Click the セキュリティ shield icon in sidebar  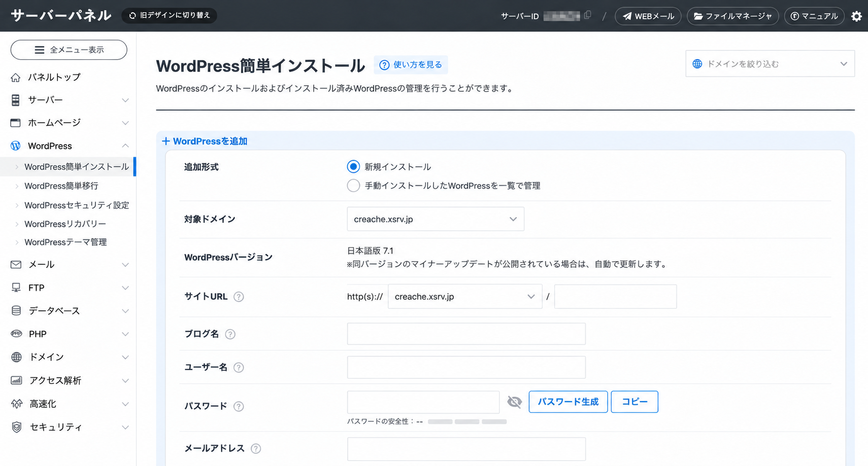click(x=17, y=427)
